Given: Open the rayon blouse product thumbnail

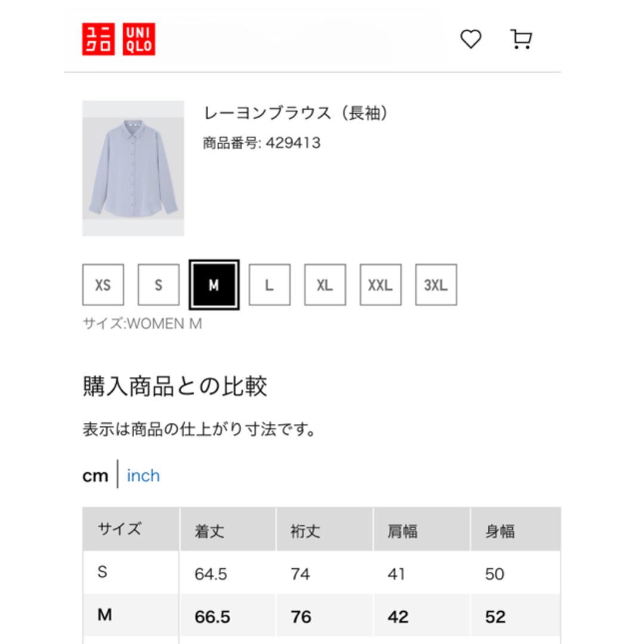Looking at the screenshot, I should (x=133, y=168).
